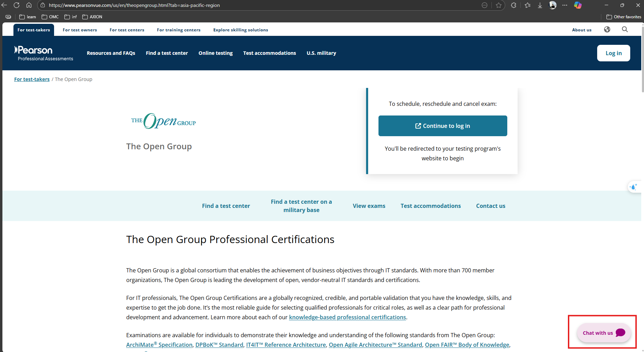The width and height of the screenshot is (644, 352).
Task: Open the AXION favorites folder
Action: 92,17
